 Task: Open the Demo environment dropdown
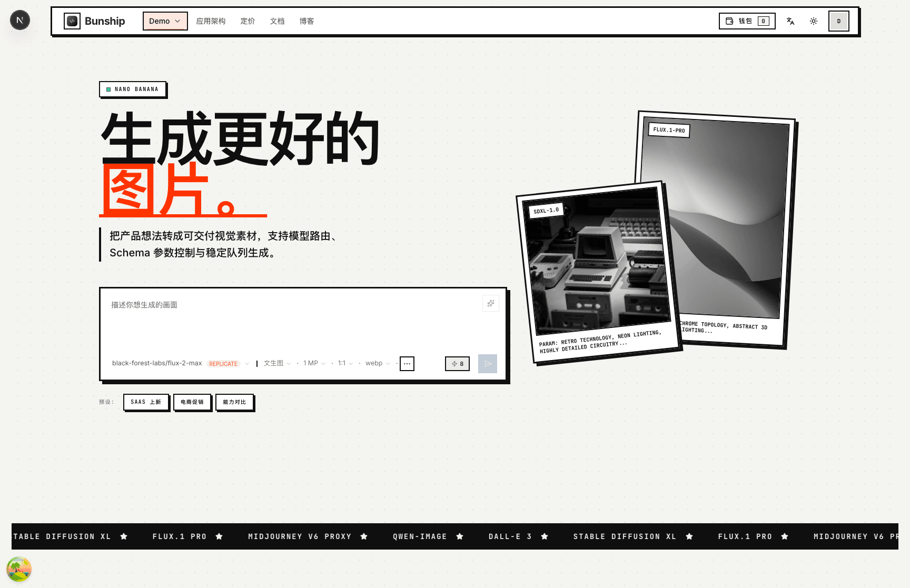point(165,21)
